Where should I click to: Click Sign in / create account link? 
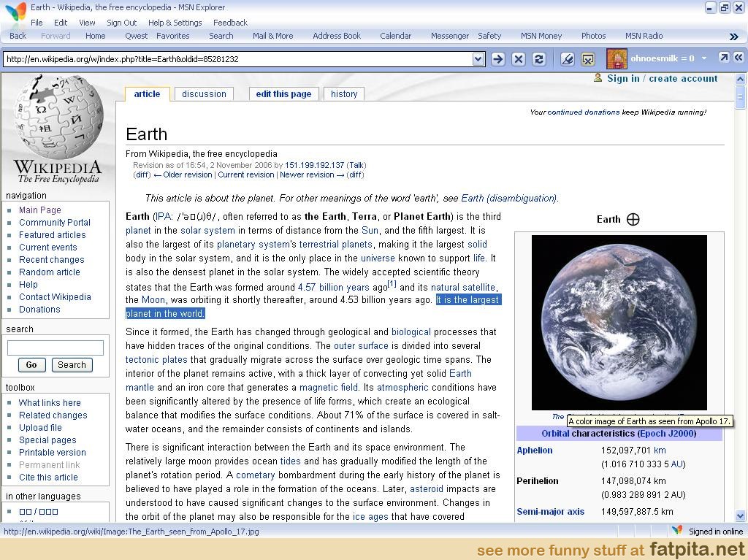click(662, 79)
